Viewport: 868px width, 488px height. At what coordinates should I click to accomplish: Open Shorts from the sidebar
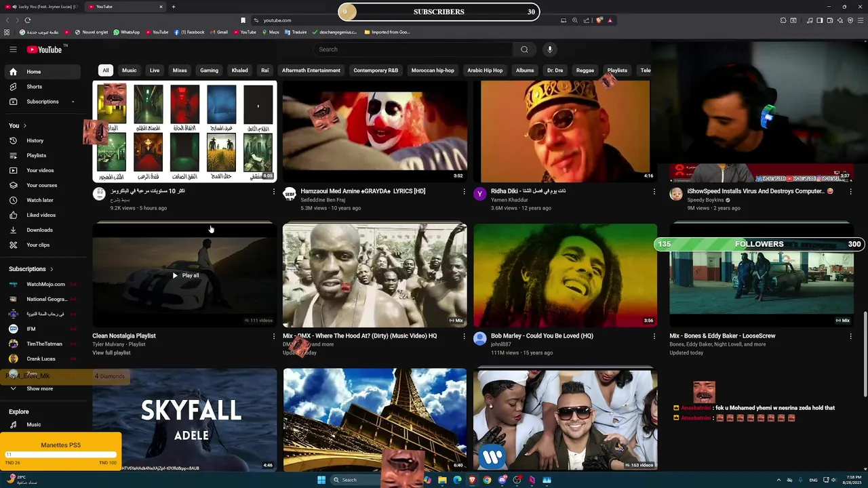[44, 87]
